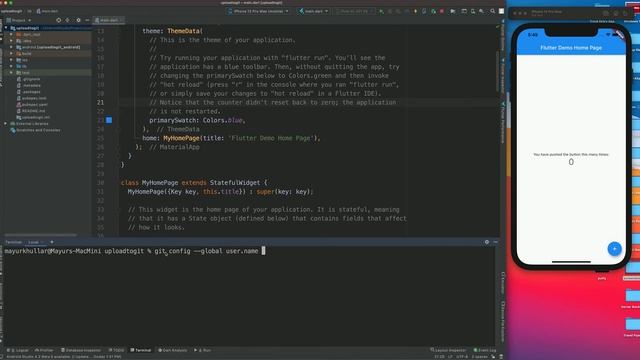Click the counter value 0 in simulator
The height and width of the screenshot is (360, 640).
[571, 162]
